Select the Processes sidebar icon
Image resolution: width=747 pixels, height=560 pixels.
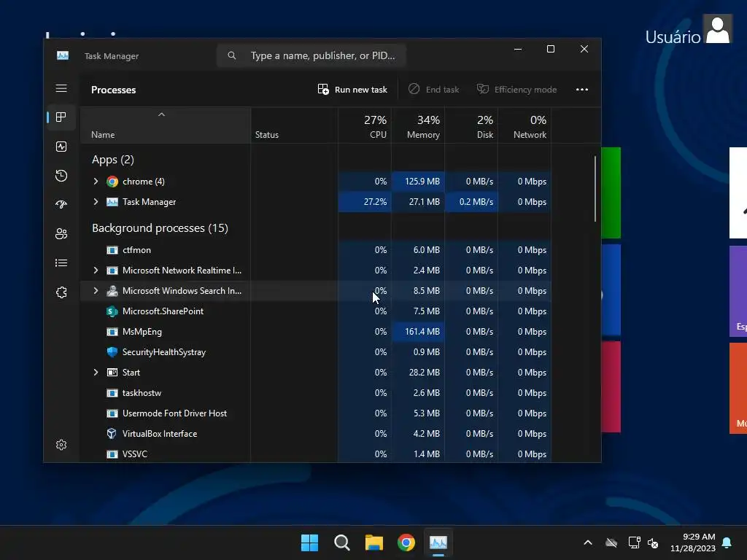pos(61,117)
